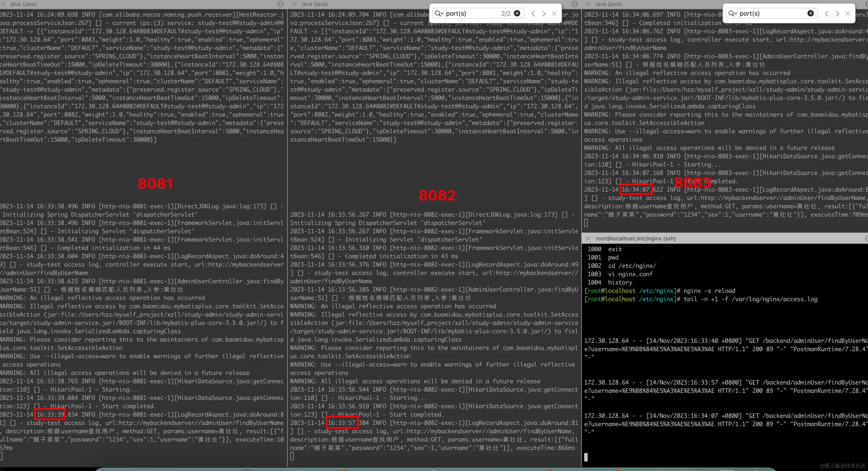Image resolution: width=868 pixels, height=471 pixels.
Task: Clear the port(s) text in the middle find bar
Action: pyautogui.click(x=517, y=13)
